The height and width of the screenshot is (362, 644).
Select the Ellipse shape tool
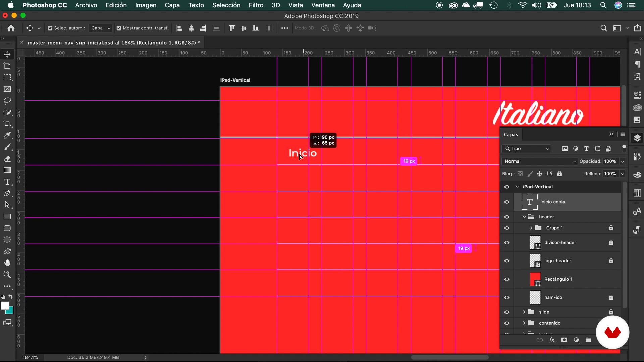click(x=7, y=240)
